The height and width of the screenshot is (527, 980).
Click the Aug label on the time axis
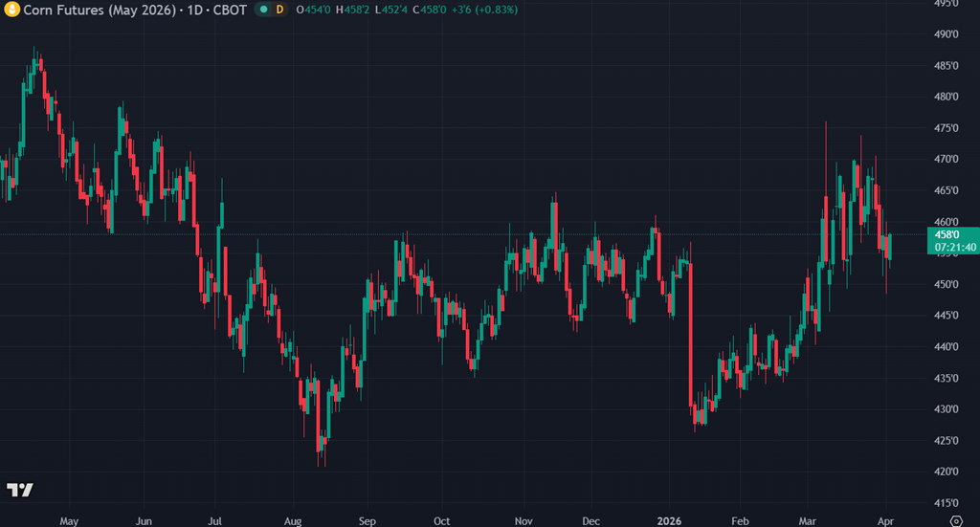click(294, 521)
